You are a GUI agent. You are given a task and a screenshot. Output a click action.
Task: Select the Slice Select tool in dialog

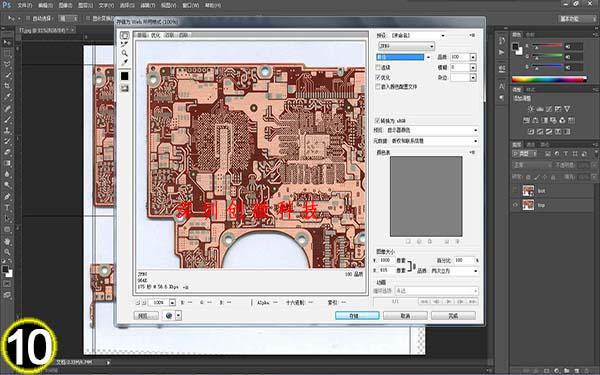tap(124, 44)
